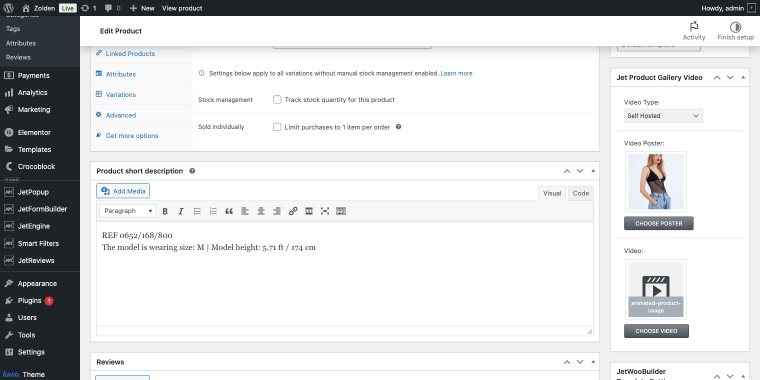
Task: Click the Learn more link
Action: (456, 73)
